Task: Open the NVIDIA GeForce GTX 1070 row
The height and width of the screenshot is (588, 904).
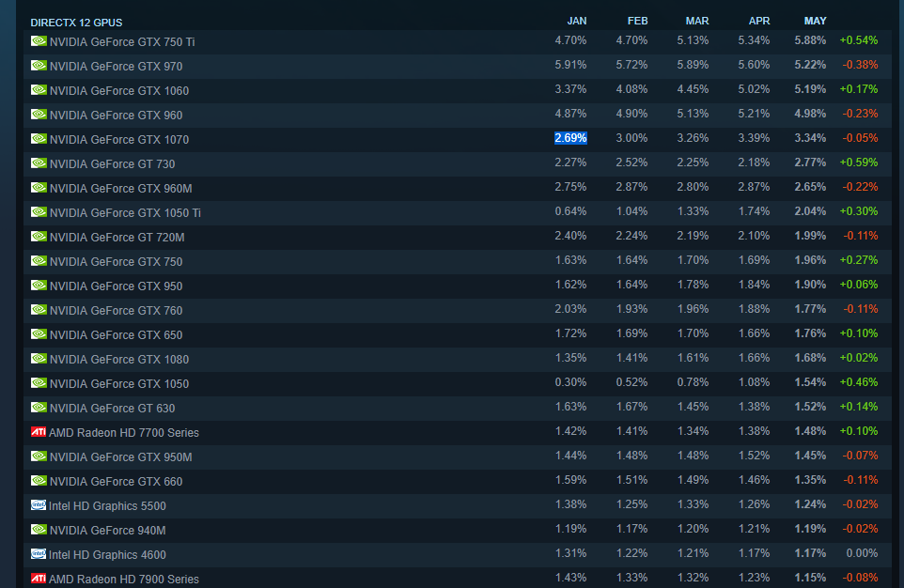Action: (x=118, y=140)
